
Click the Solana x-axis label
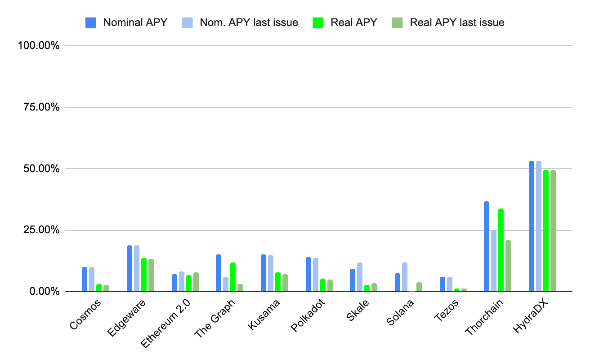pyautogui.click(x=400, y=313)
